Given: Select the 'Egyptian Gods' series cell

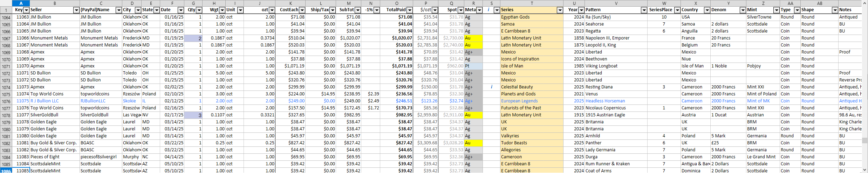Looking at the screenshot, I should tap(532, 17).
